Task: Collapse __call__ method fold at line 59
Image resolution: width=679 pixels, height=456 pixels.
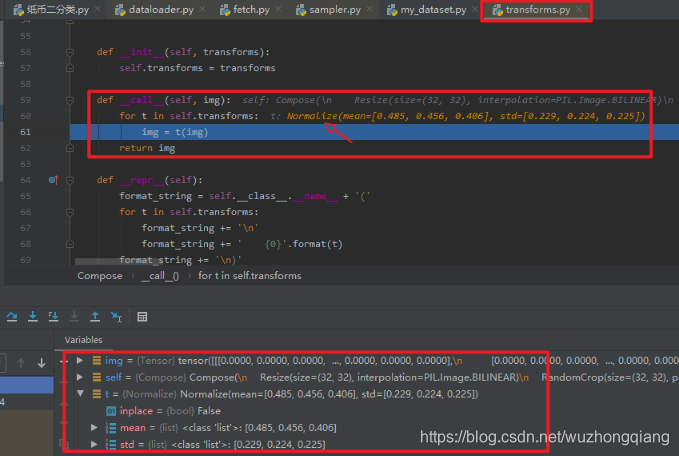Action: point(70,100)
